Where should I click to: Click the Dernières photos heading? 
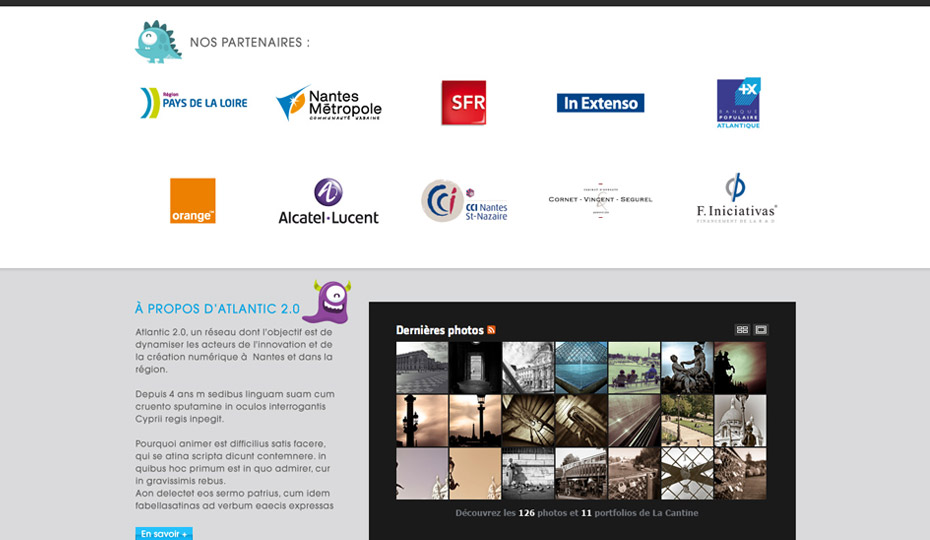point(439,330)
